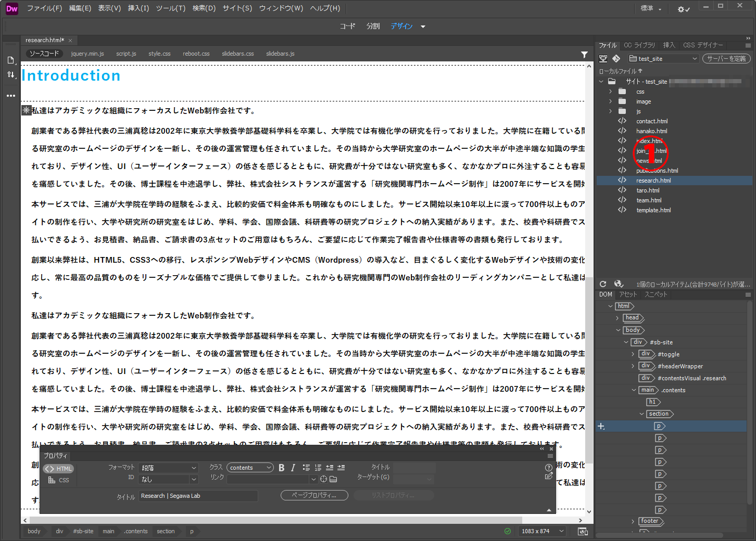Image resolution: width=756 pixels, height=541 pixels.
Task: Open Properties panel help icon
Action: point(548,468)
